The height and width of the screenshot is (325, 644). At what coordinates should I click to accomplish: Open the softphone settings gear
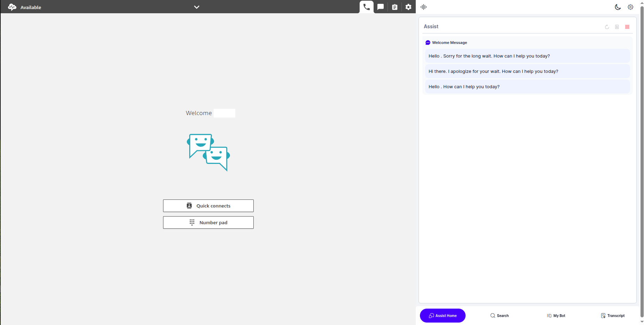click(x=408, y=7)
